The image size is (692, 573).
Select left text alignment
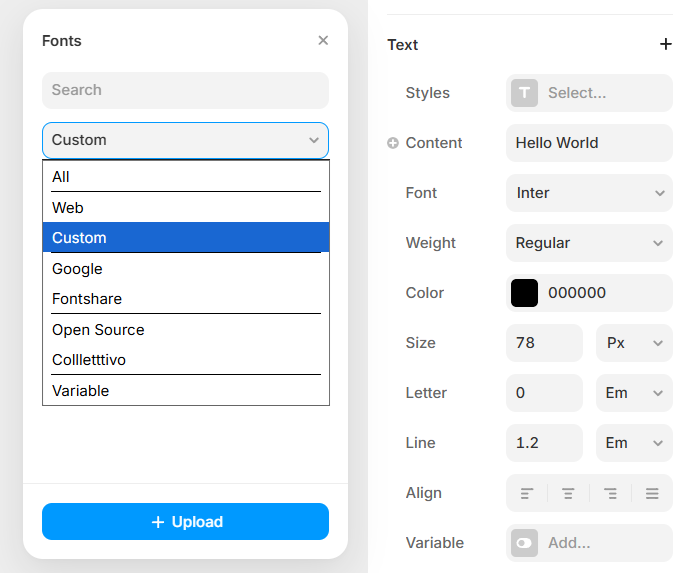click(x=527, y=493)
